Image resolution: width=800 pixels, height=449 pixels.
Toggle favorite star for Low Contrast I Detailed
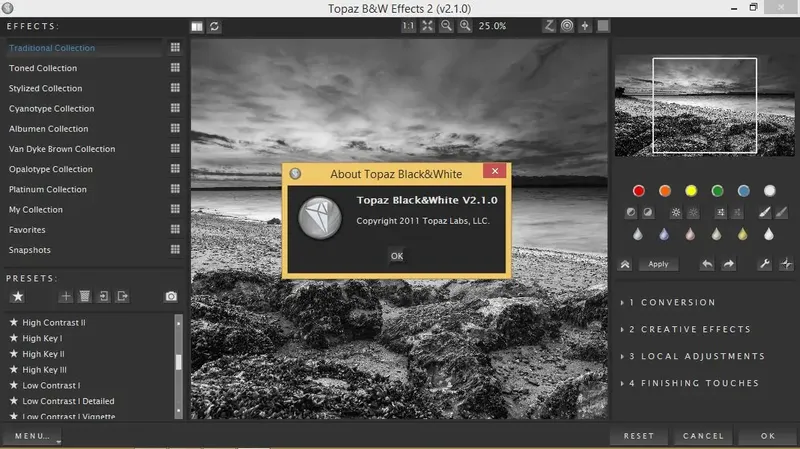14,401
